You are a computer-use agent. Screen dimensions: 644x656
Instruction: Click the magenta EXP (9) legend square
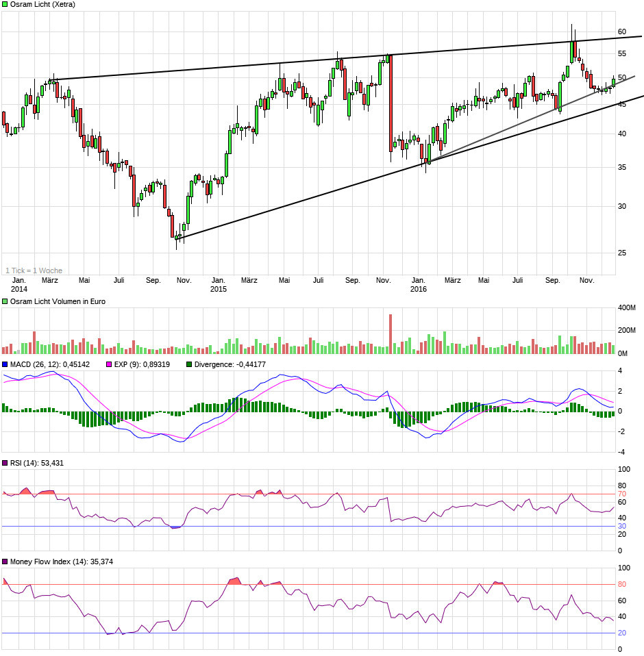(x=109, y=364)
